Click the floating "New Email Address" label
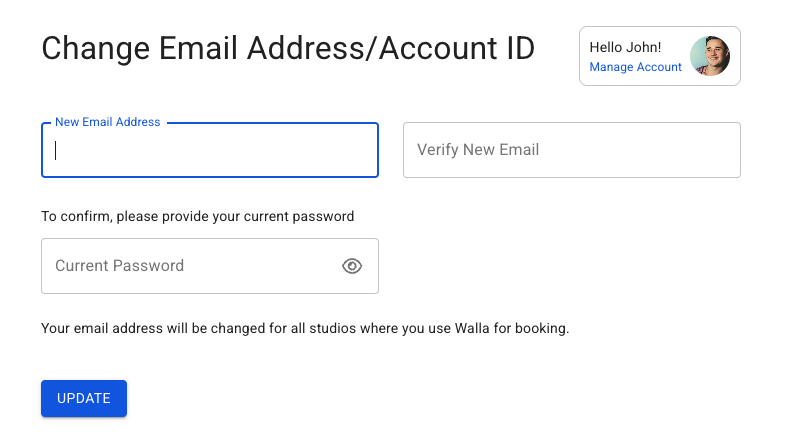792x446 pixels. coord(107,122)
